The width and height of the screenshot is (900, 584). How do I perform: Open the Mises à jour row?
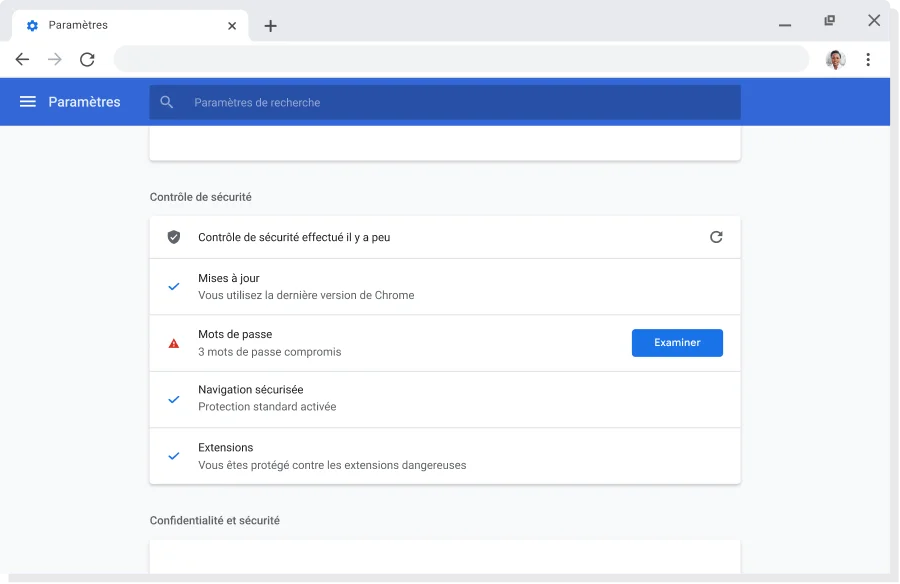pos(444,287)
